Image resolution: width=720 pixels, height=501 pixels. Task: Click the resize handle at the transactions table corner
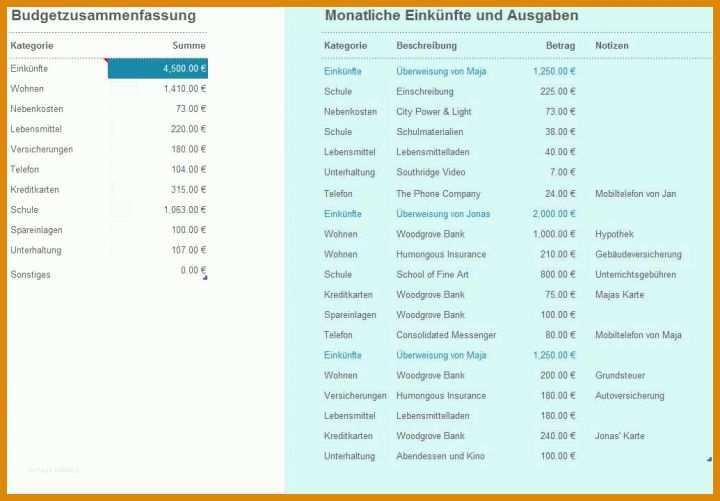709,459
